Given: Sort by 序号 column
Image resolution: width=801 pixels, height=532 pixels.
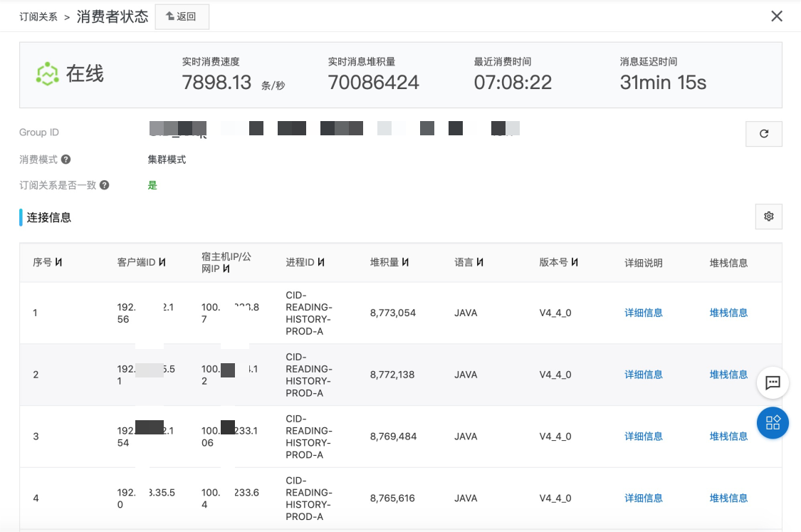Looking at the screenshot, I should [x=59, y=262].
